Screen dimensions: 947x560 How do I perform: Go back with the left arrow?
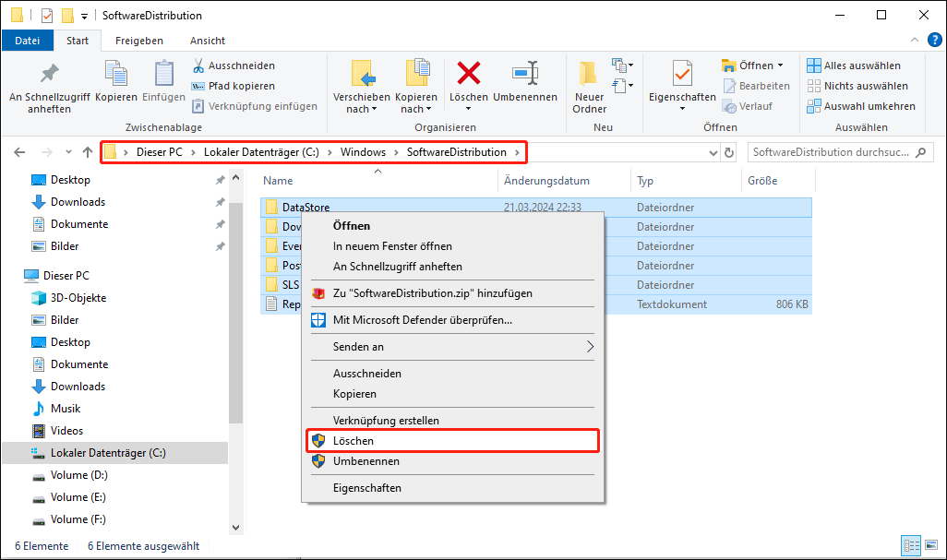click(19, 152)
